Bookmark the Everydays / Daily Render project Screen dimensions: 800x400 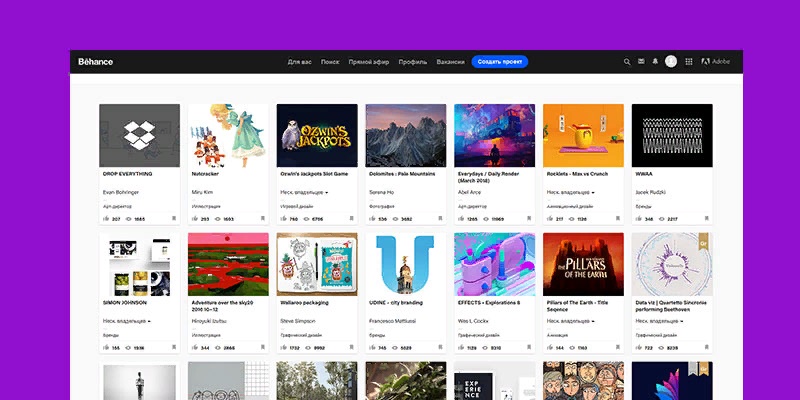point(529,218)
